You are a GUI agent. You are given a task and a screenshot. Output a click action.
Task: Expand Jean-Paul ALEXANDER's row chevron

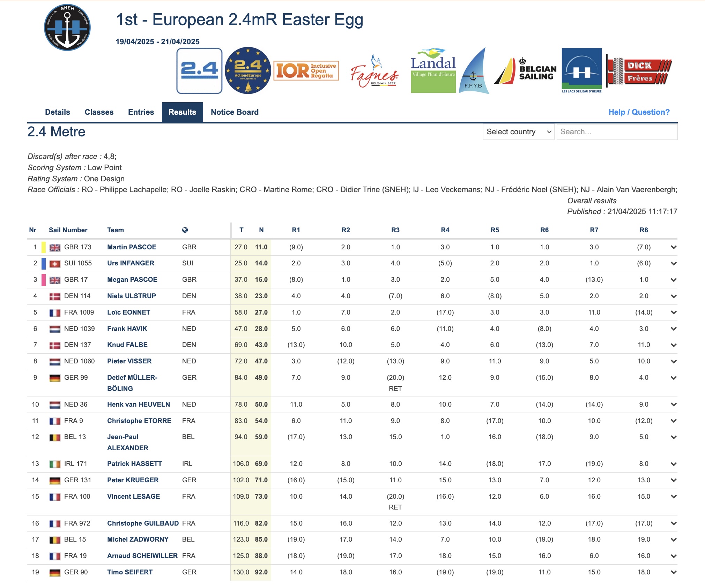[674, 437]
